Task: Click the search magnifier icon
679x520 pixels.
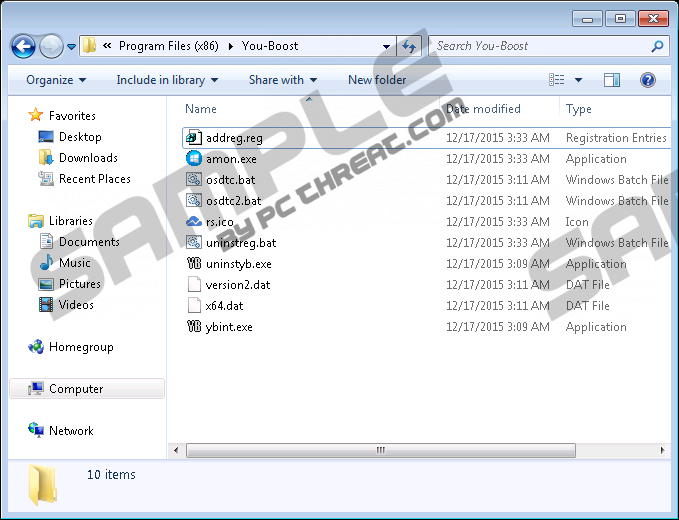Action: [x=657, y=46]
